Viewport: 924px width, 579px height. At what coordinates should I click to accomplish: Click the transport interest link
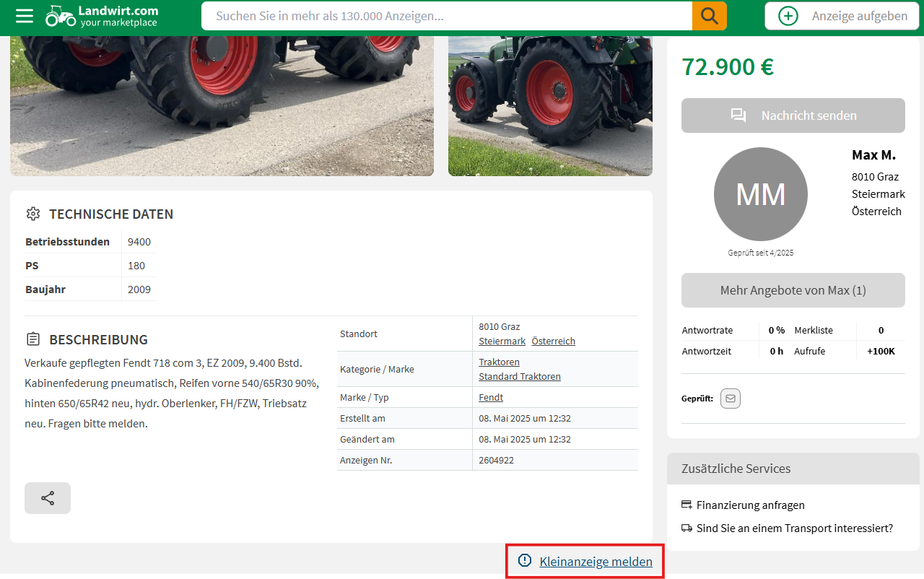pyautogui.click(x=794, y=528)
